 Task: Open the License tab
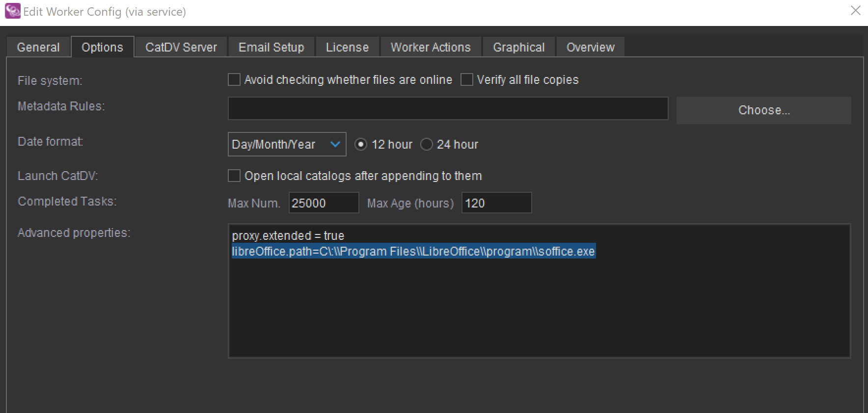pos(347,47)
